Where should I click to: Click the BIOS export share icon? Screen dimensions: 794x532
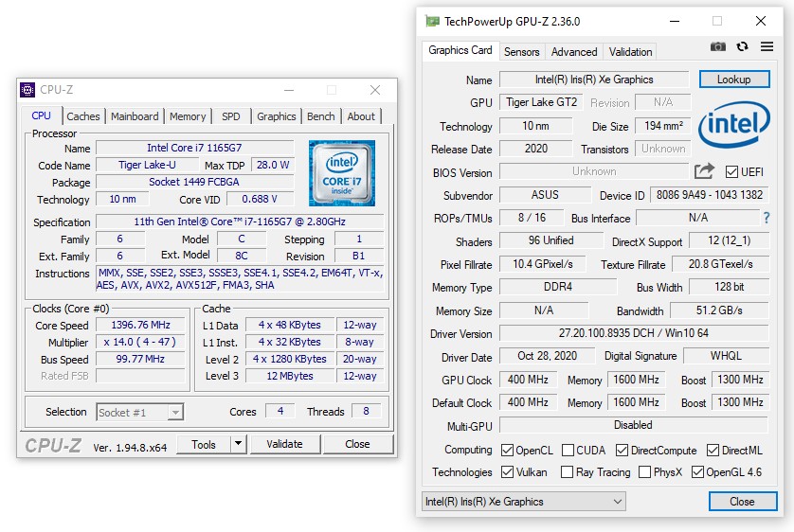click(x=704, y=171)
